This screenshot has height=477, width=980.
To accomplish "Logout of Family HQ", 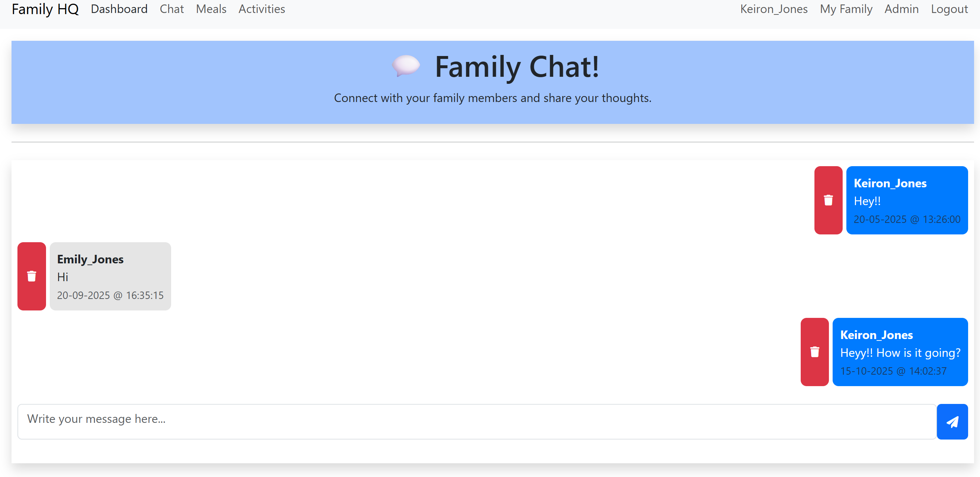I will (949, 9).
